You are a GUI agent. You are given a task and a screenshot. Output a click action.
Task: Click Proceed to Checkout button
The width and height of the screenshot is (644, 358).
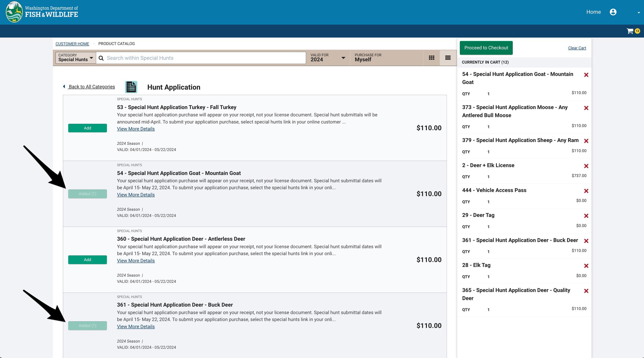tap(486, 48)
